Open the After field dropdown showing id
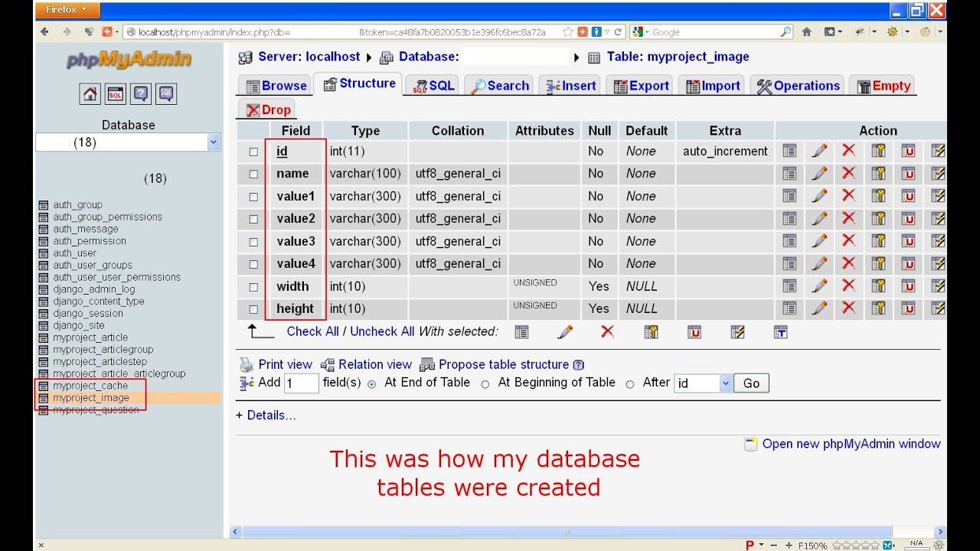Viewport: 980px width, 551px height. (704, 383)
